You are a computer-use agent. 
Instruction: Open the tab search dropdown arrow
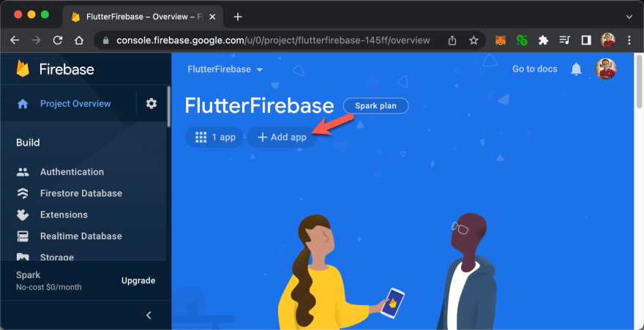[629, 17]
